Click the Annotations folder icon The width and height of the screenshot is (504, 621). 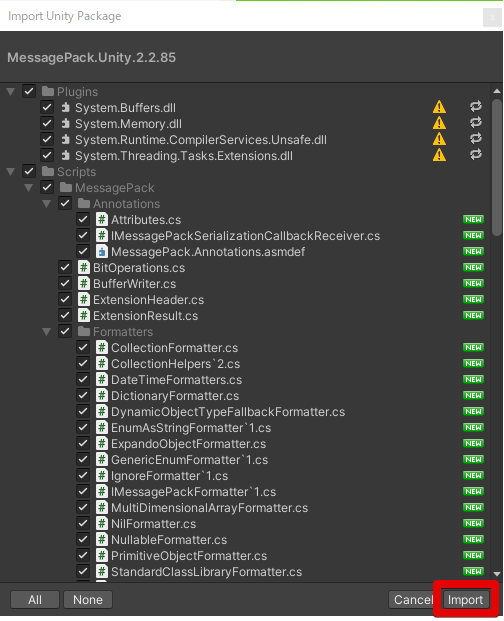(84, 204)
